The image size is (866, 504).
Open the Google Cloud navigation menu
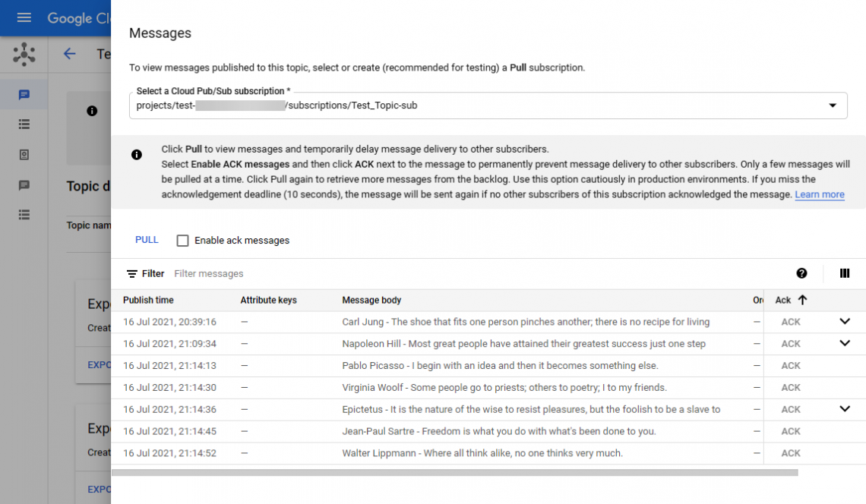click(25, 18)
